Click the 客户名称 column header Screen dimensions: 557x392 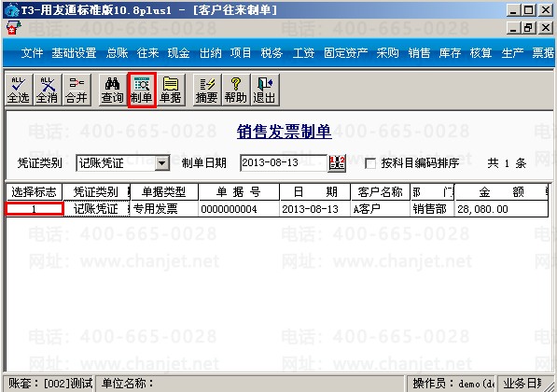coord(380,192)
